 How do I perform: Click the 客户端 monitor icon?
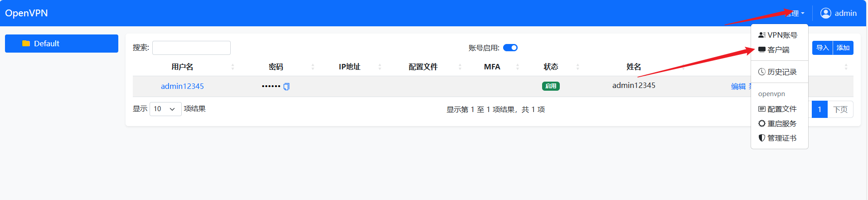click(x=761, y=49)
